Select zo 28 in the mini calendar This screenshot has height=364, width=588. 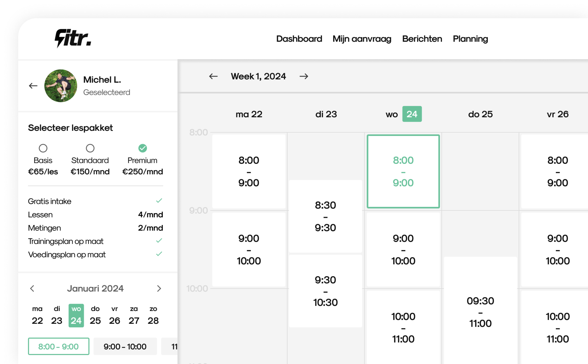153,315
